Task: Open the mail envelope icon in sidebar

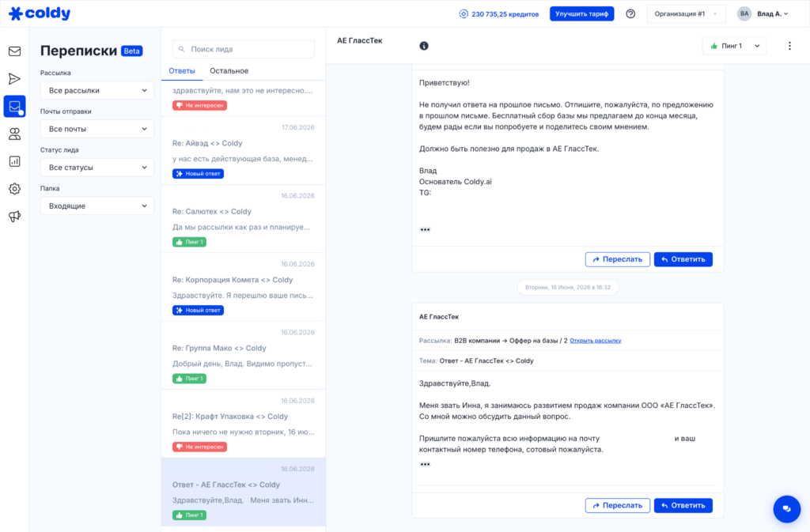Action: (x=14, y=51)
